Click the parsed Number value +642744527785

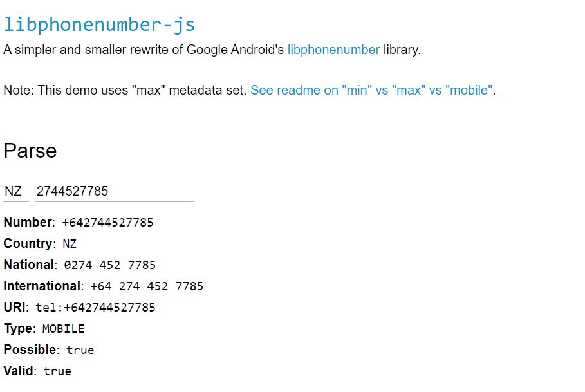pos(107,222)
